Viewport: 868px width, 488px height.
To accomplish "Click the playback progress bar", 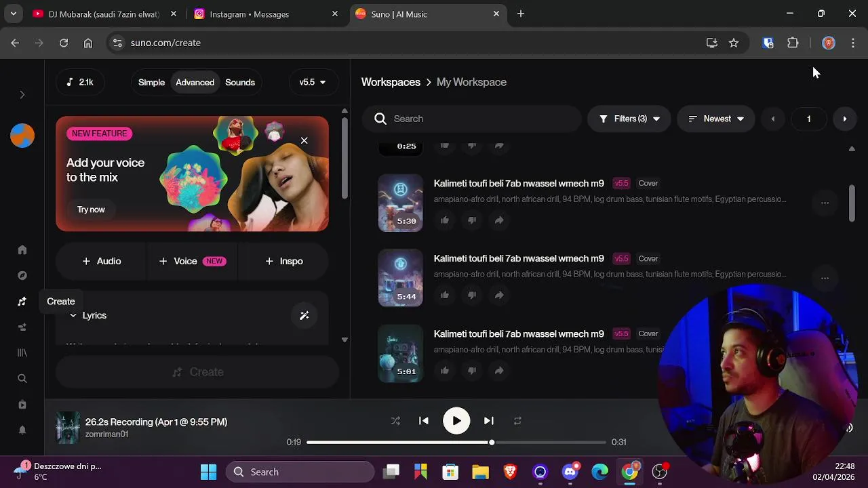I will (x=456, y=442).
